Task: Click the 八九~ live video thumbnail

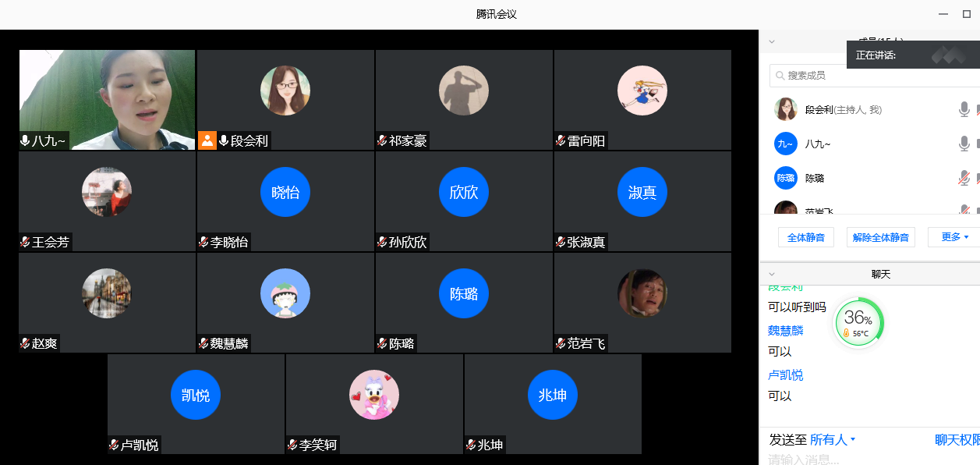Action: click(107, 100)
